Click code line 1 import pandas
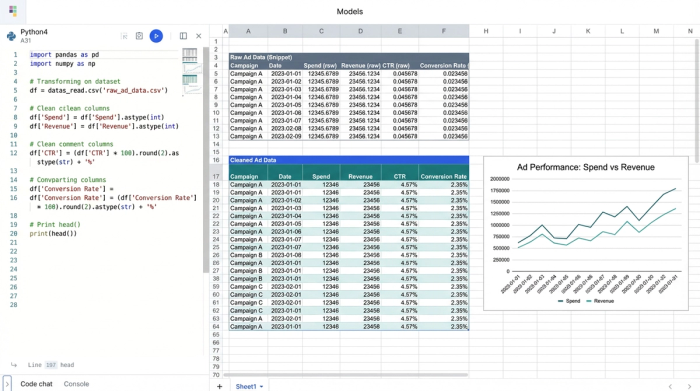The image size is (700, 391). [64, 54]
